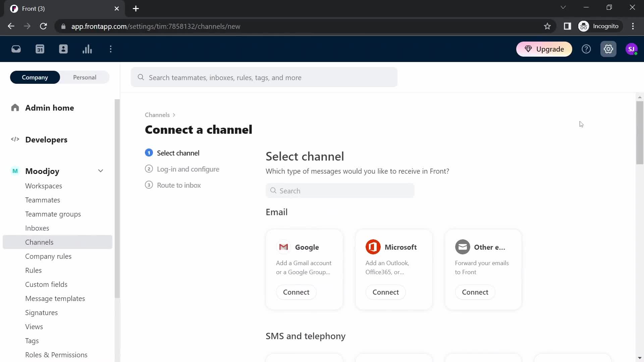Click the Front home/inbox icon
This screenshot has width=644, height=362.
tap(16, 49)
